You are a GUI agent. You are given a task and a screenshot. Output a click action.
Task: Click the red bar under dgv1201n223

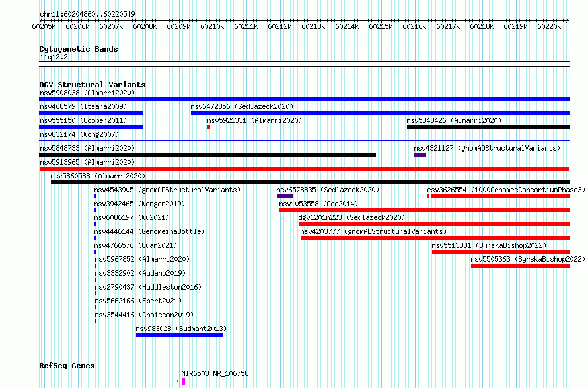click(434, 224)
